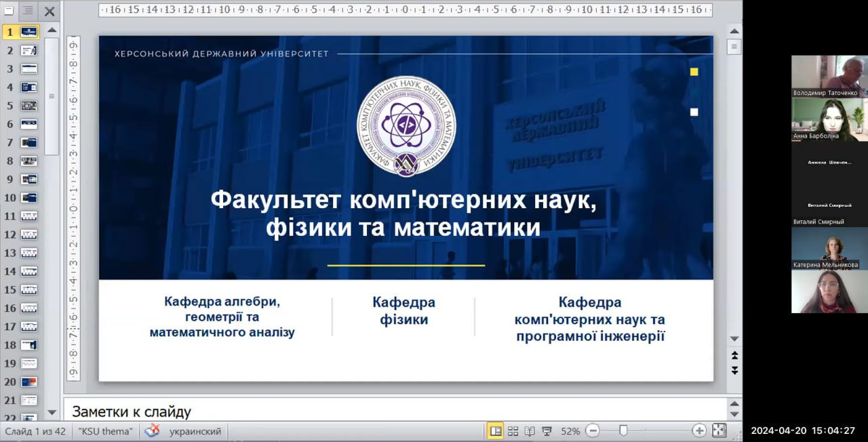The width and height of the screenshot is (868, 442).
Task: Switch to Slide Sorter view
Action: point(513,431)
